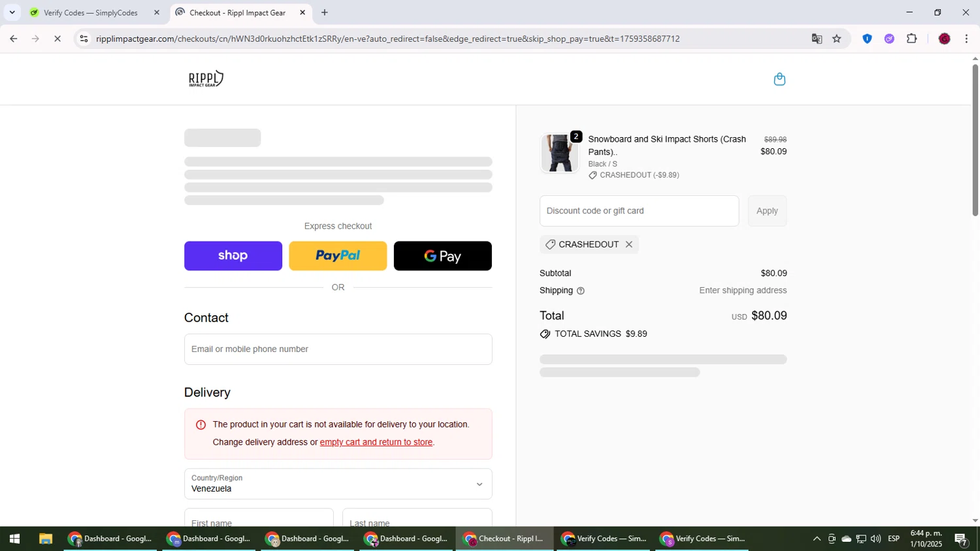Open the purple extension icon
This screenshot has height=551, width=980.
coord(889,39)
